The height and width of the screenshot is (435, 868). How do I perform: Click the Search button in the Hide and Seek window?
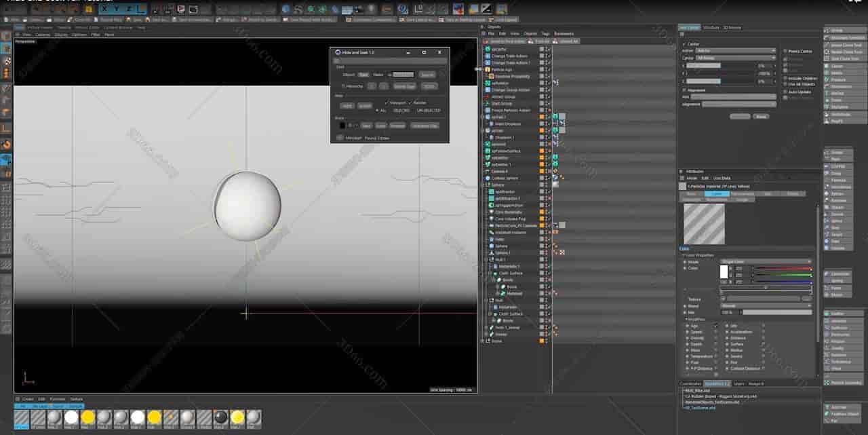(427, 75)
